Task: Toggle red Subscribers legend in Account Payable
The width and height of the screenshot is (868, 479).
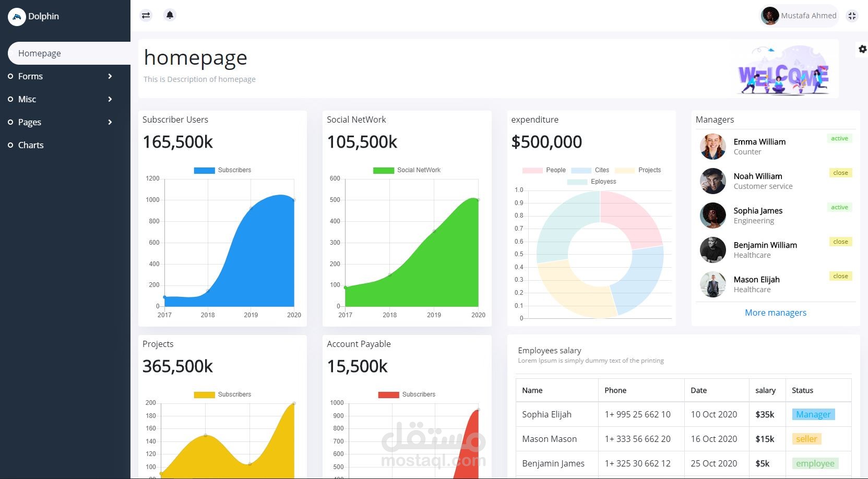Action: [407, 394]
